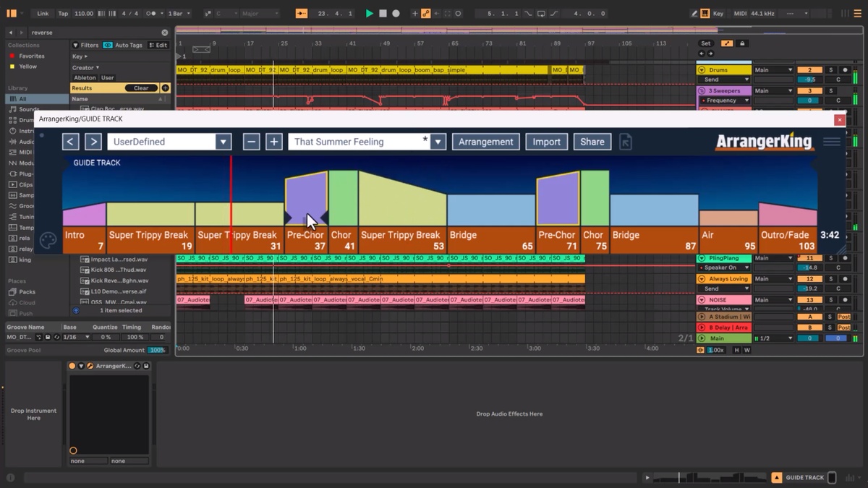This screenshot has width=868, height=488.
Task: Click the ArrangerKing export arrow icon
Action: tap(626, 142)
